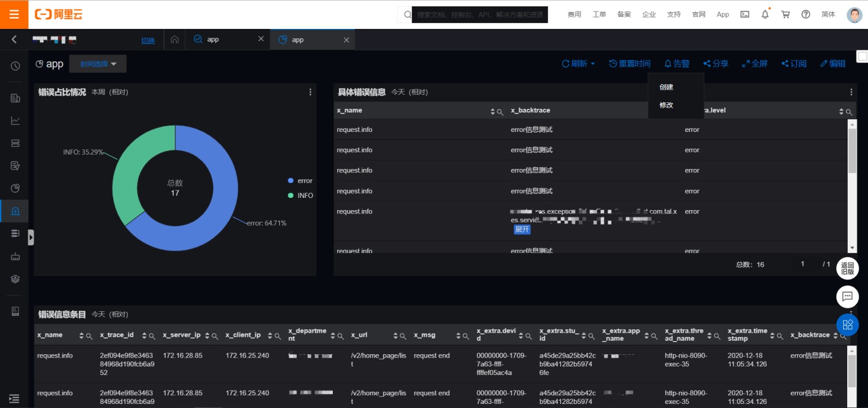Open the 刷新 refresh dropdown

coord(579,64)
